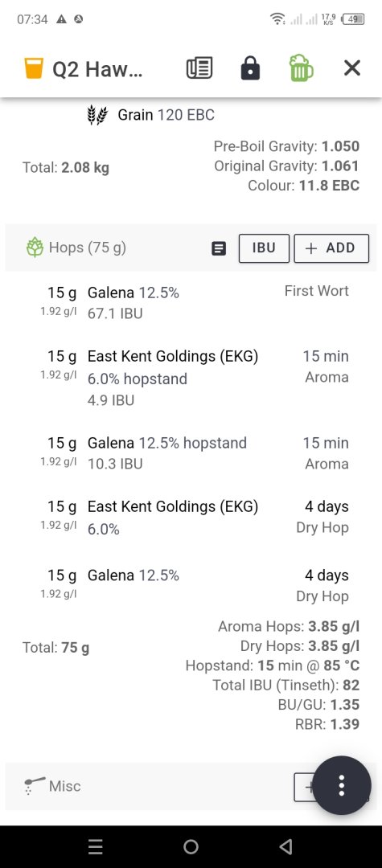Tap the grain wheat icon
This screenshot has height=868, width=382.
97,115
